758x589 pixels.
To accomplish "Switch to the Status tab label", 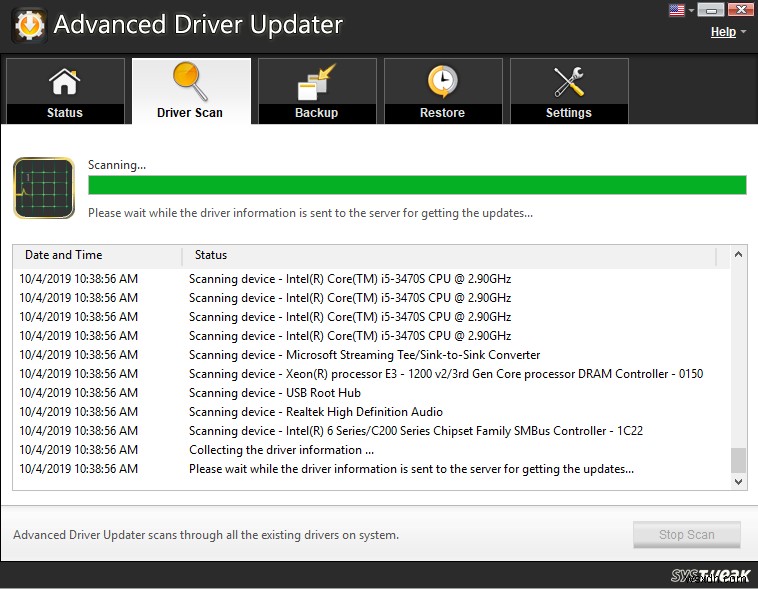I will [x=65, y=113].
